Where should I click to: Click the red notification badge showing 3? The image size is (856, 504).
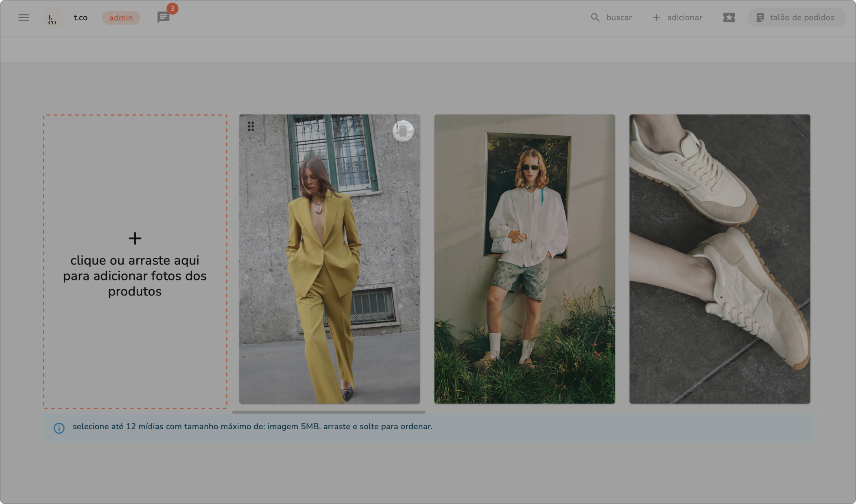[x=173, y=9]
